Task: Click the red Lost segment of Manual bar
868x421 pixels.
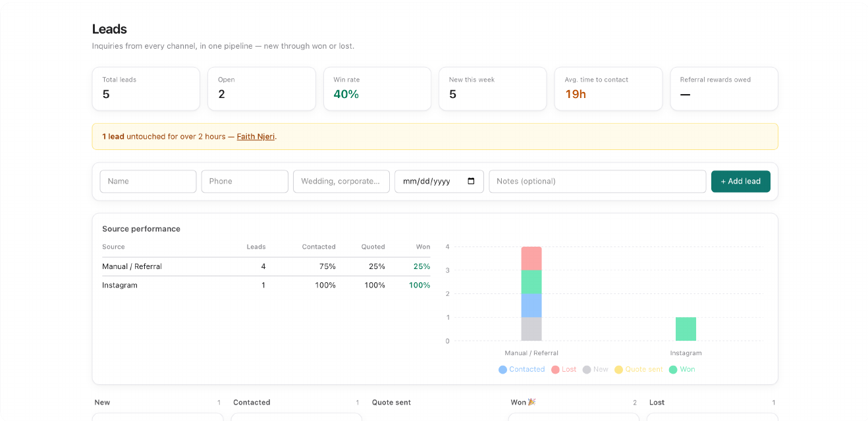Action: pyautogui.click(x=531, y=259)
